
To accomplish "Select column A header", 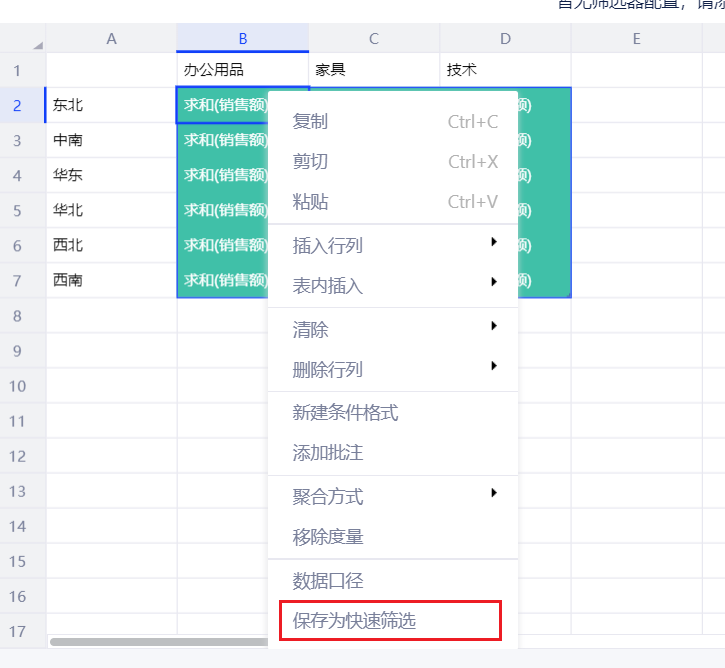I will (111, 39).
